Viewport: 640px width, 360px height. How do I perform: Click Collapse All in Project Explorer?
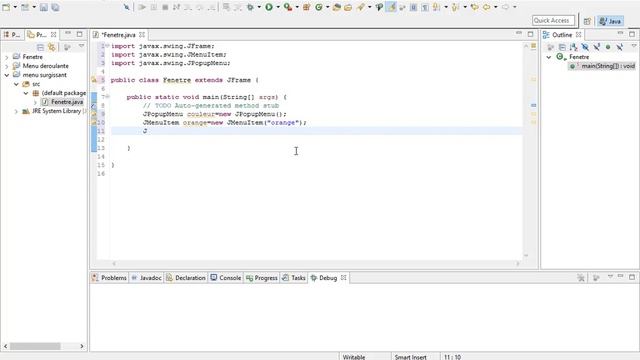click(x=40, y=47)
